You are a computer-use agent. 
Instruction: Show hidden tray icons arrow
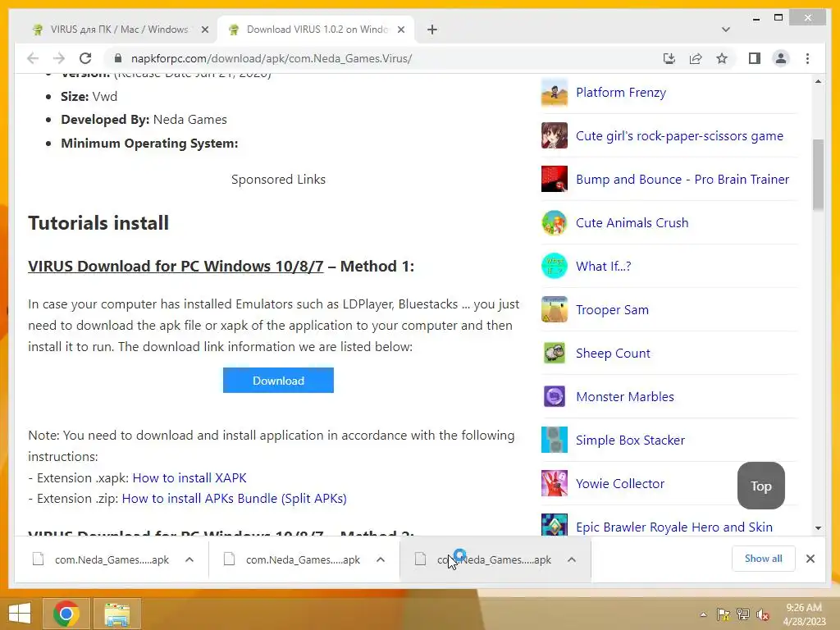coord(703,614)
